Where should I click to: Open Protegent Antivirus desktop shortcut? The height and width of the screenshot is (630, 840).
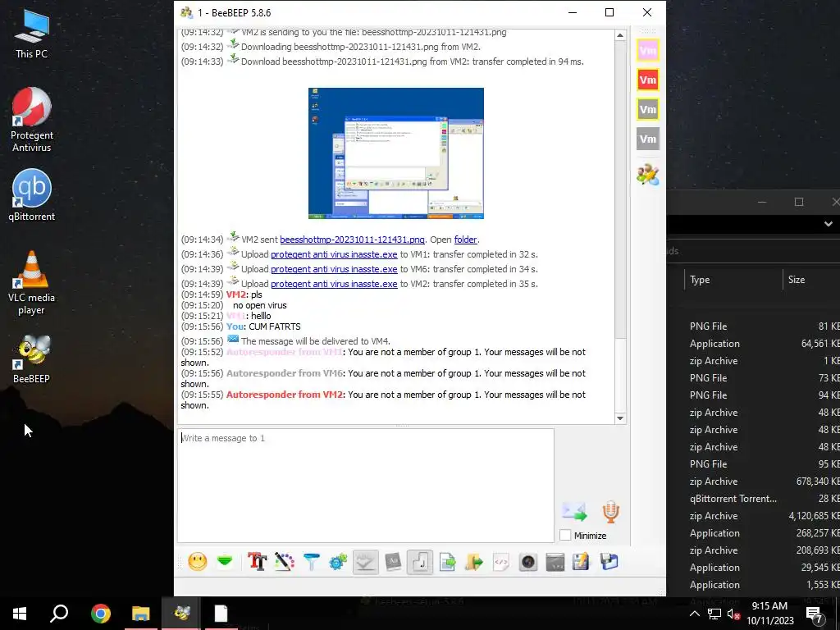tap(32, 120)
